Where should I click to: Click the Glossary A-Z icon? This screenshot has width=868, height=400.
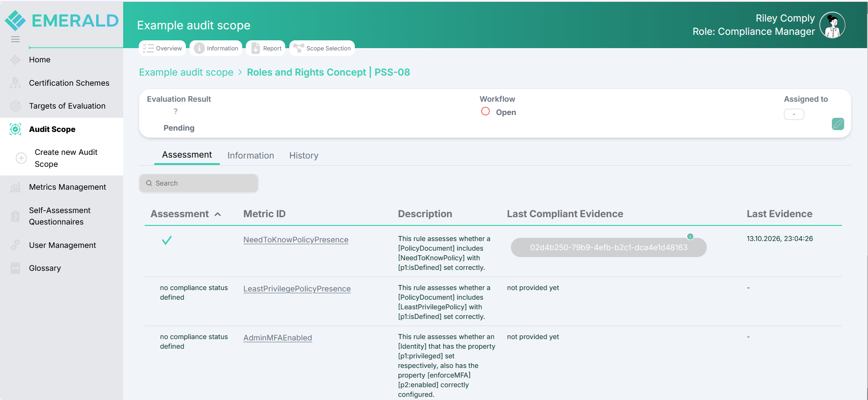[15, 268]
